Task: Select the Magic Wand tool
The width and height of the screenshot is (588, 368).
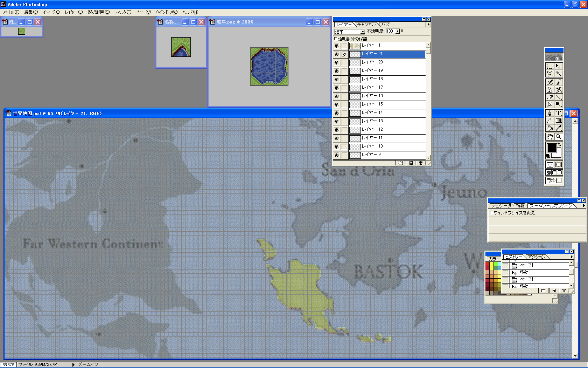Action: pyautogui.click(x=559, y=74)
